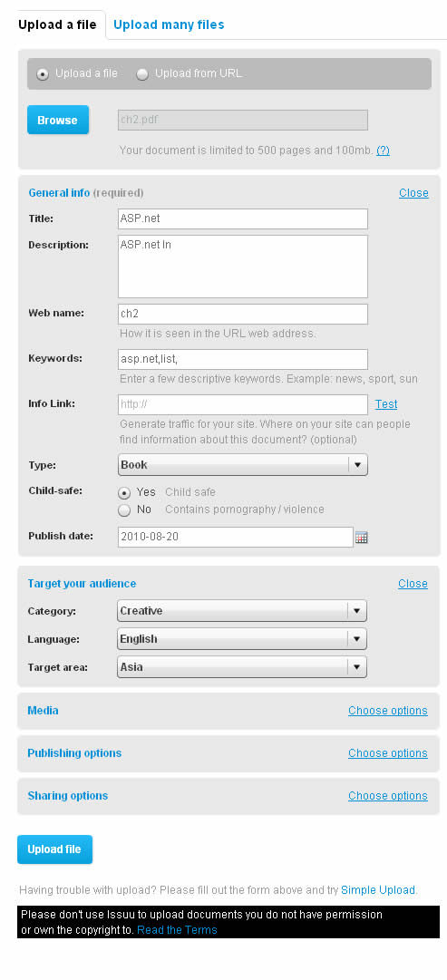This screenshot has height=980, width=447.
Task: Choose No for Child-safe
Action: 124,510
